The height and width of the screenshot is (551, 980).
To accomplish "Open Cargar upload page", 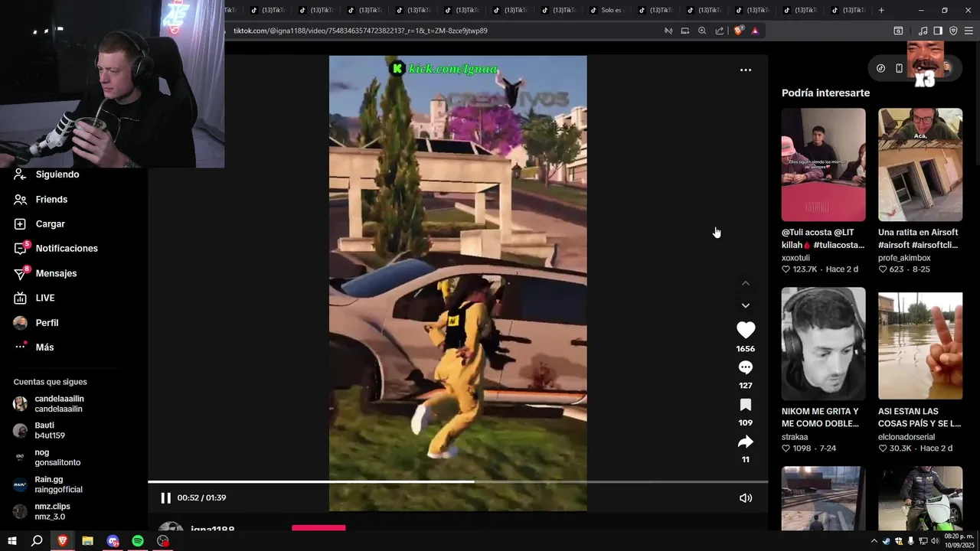I will tap(50, 223).
